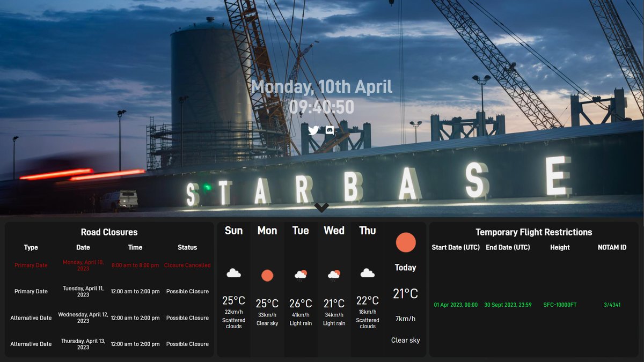
Task: Click Tuesday's light rain weather icon
Action: tap(301, 275)
